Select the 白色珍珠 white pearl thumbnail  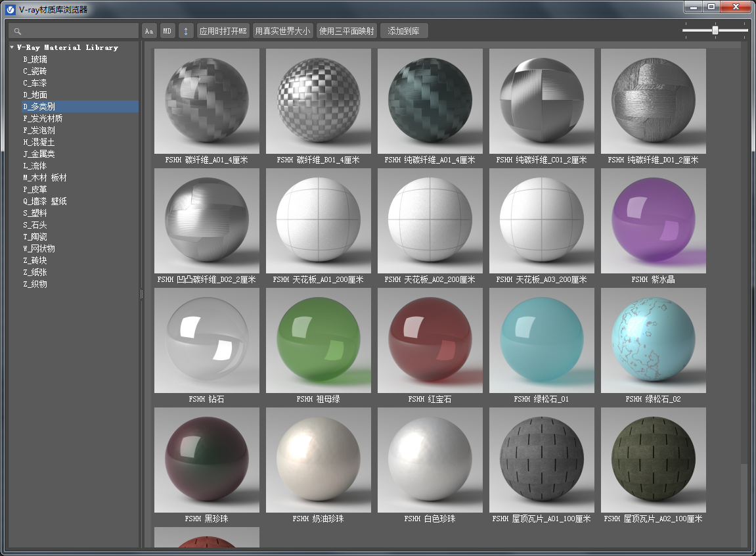coord(430,460)
